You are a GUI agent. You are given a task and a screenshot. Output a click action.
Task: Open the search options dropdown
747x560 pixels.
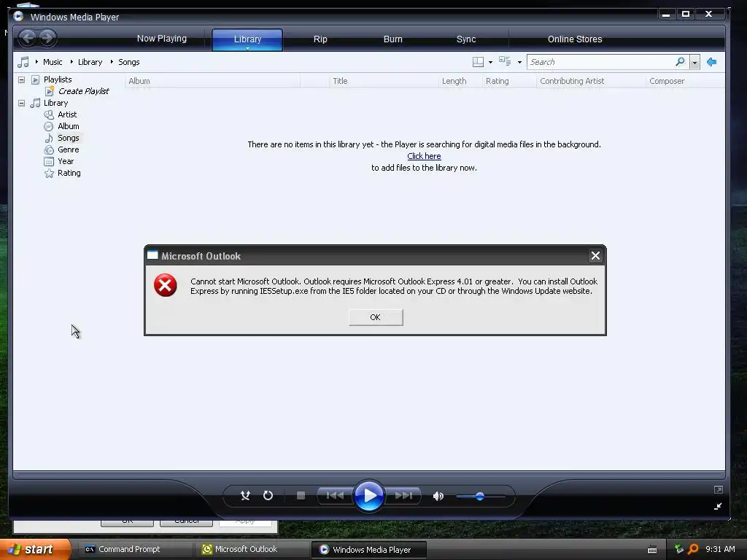coord(695,63)
